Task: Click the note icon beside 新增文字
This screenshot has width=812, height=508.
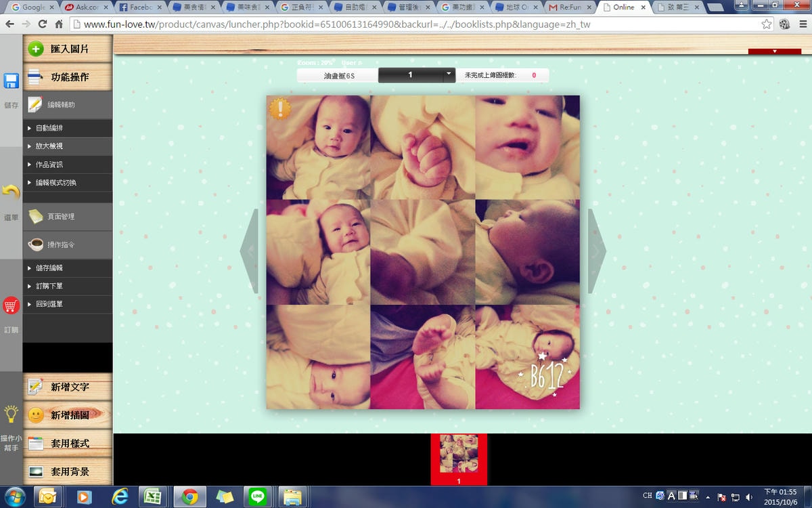Action: click(36, 387)
